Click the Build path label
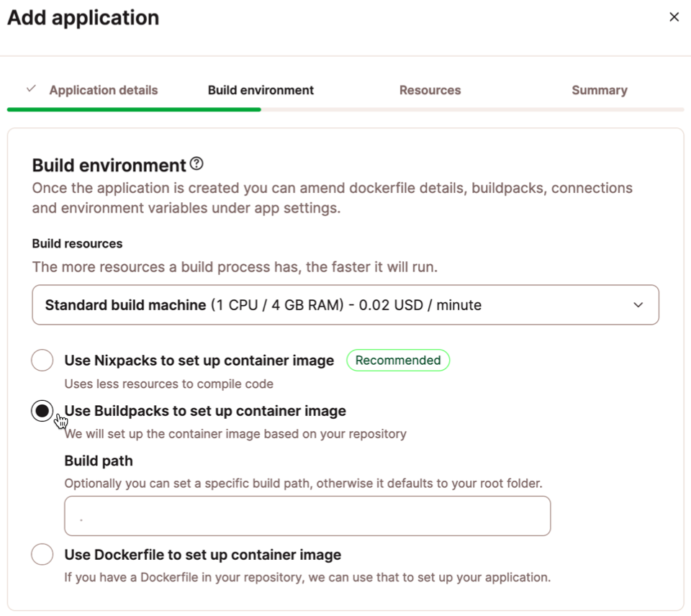The image size is (691, 616). (98, 461)
